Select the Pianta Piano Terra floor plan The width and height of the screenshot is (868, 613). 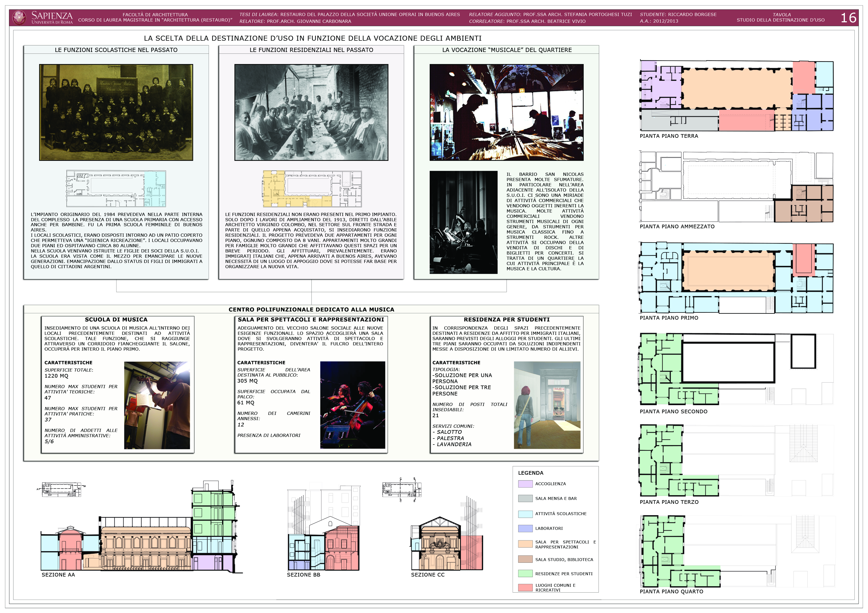point(736,96)
